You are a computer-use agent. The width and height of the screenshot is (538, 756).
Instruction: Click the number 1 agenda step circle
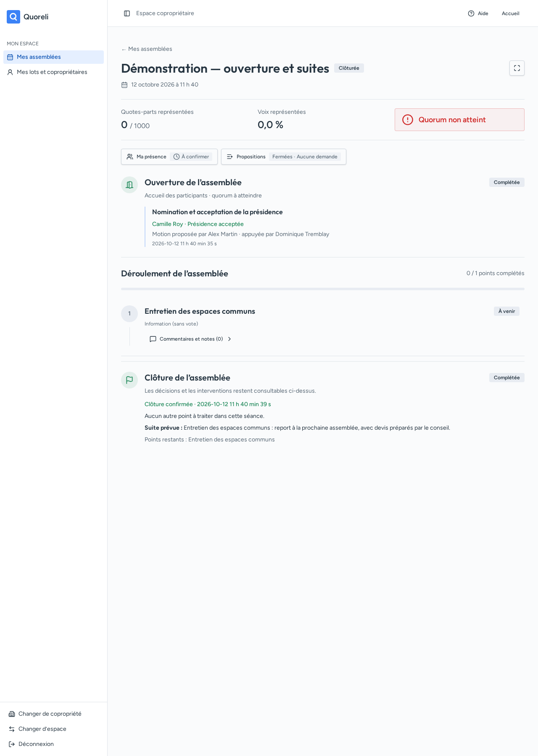(129, 314)
